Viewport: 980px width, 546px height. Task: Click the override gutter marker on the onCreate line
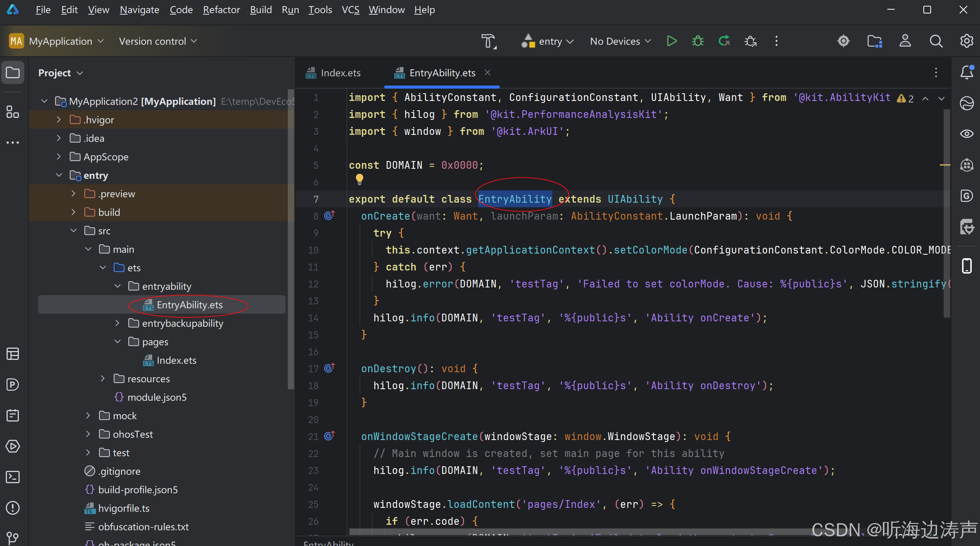pyautogui.click(x=329, y=215)
